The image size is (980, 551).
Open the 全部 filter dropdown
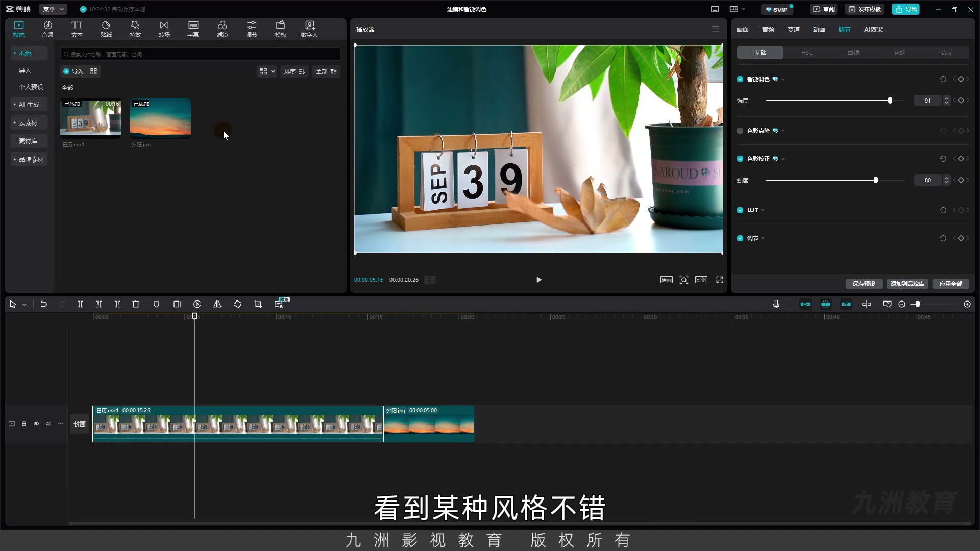tap(326, 71)
